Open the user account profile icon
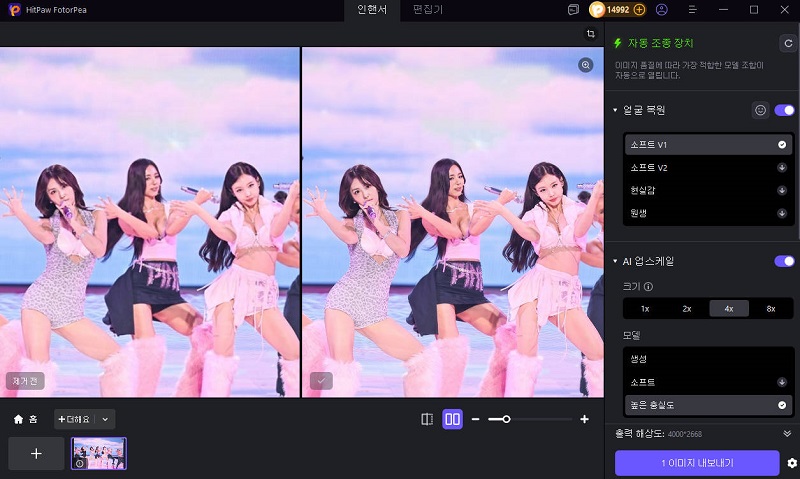Screen dimensions: 800x479 (x=662, y=10)
